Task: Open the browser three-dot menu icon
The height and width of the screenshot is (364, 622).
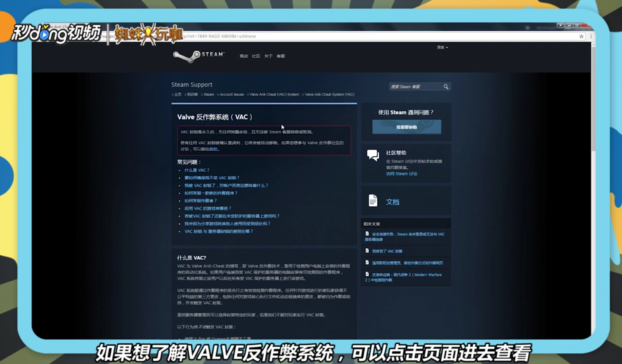Action: click(591, 36)
